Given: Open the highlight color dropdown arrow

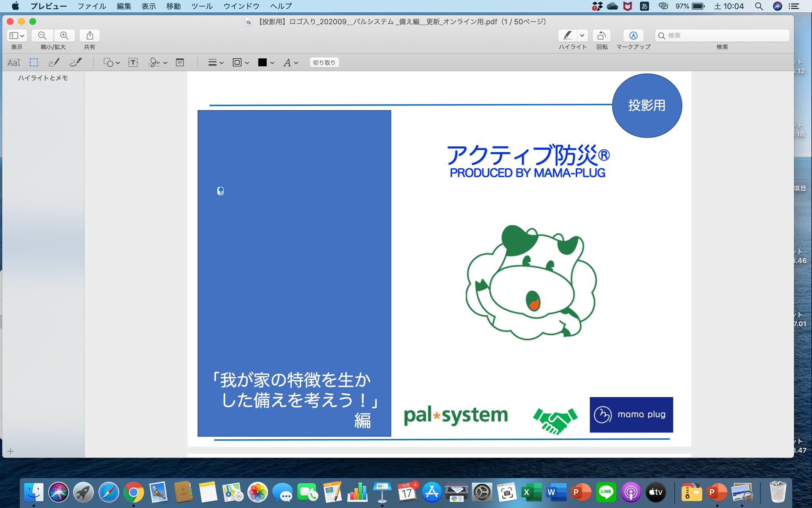Looking at the screenshot, I should [582, 36].
